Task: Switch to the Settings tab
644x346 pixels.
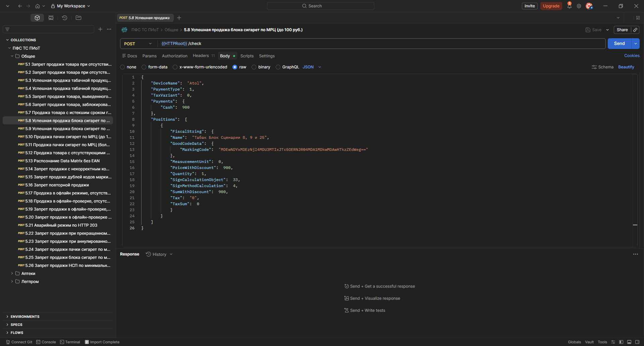Action: (267, 56)
